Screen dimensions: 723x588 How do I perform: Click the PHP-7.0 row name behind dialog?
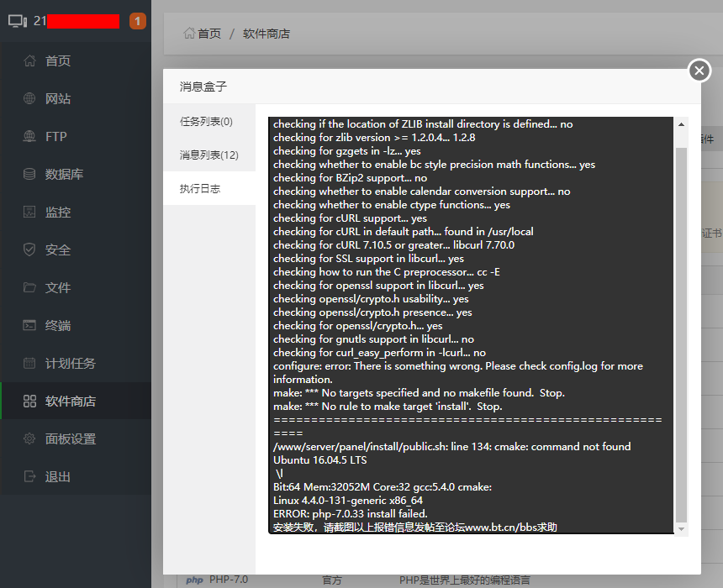[x=229, y=580]
